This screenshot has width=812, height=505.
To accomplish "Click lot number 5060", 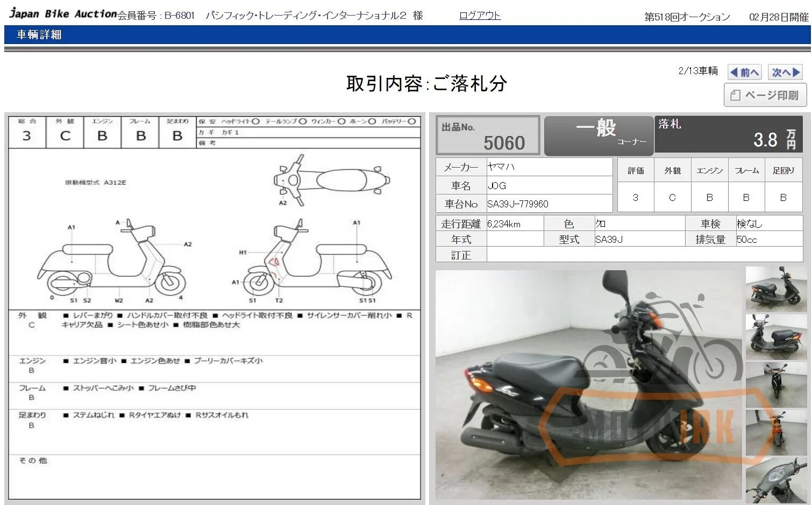I will point(503,143).
